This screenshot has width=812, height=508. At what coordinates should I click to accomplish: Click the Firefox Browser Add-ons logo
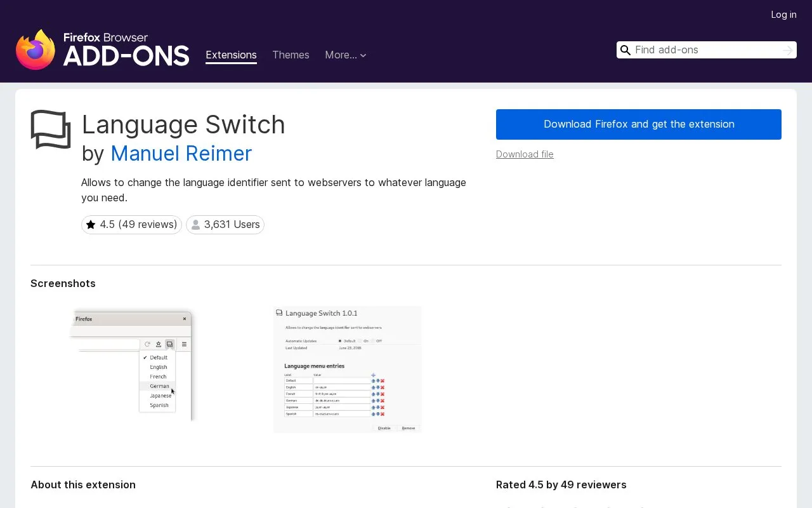pos(103,50)
